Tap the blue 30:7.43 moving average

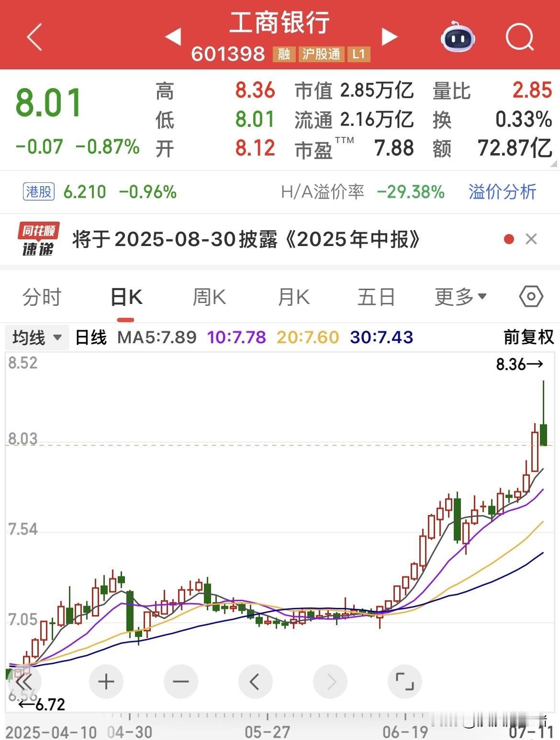pyautogui.click(x=381, y=337)
